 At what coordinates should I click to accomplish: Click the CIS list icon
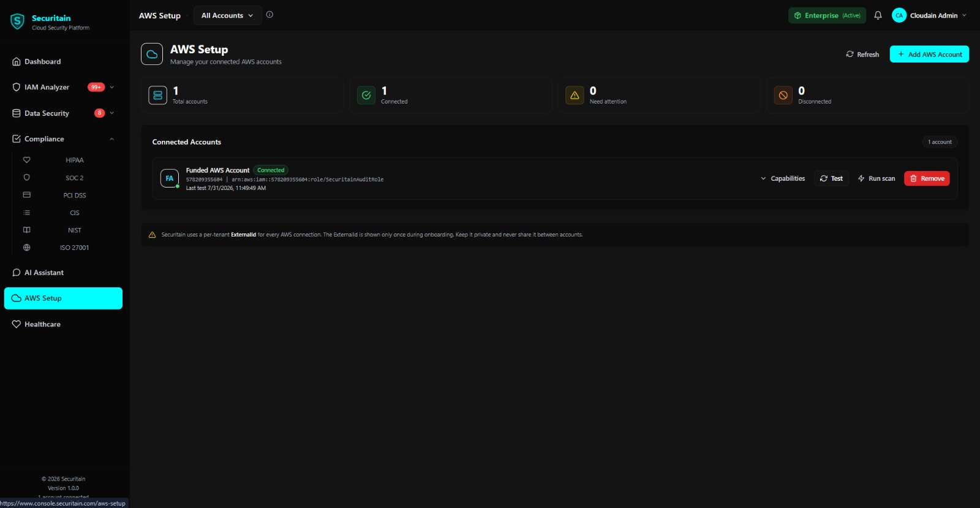[26, 213]
